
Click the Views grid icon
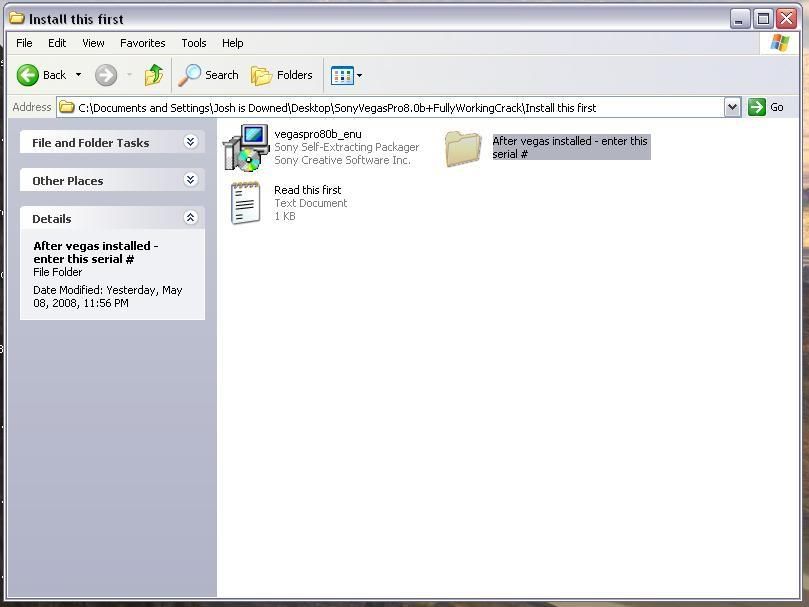(x=342, y=75)
